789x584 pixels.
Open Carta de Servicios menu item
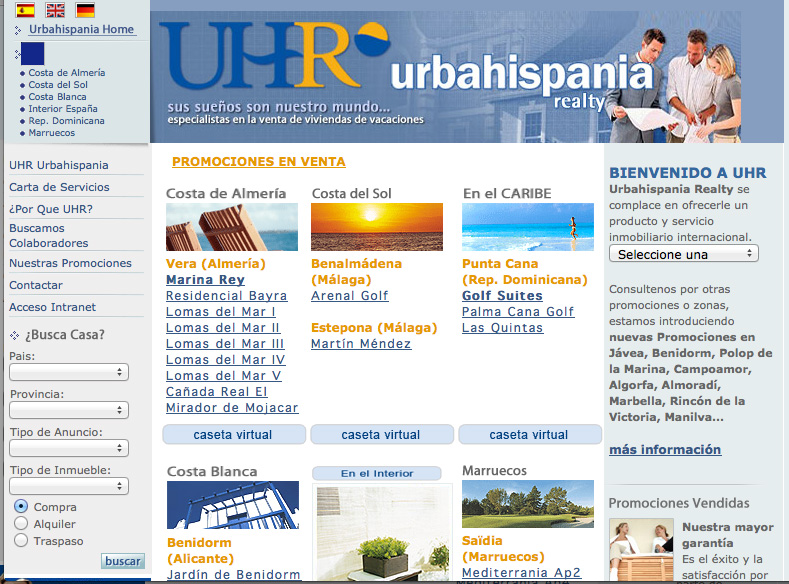59,187
